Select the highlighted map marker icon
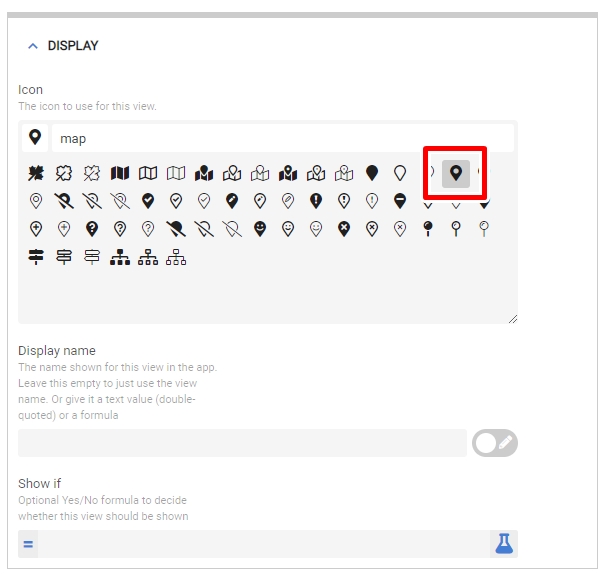Image resolution: width=606 pixels, height=576 pixels. (456, 173)
